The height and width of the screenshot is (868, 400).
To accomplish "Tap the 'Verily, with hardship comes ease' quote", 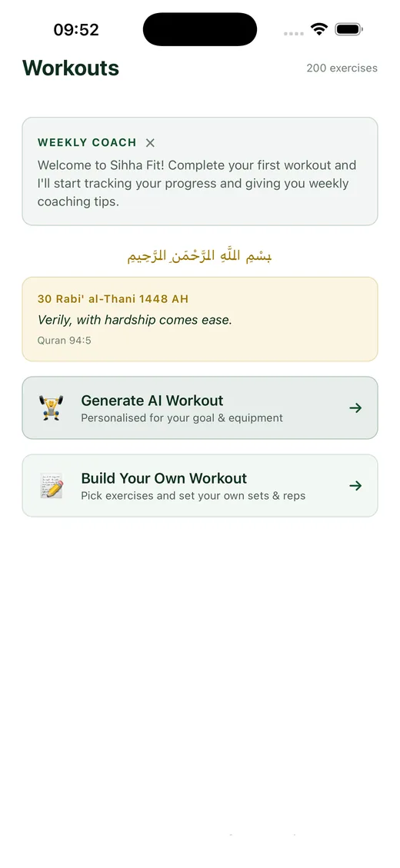I will coord(135,320).
